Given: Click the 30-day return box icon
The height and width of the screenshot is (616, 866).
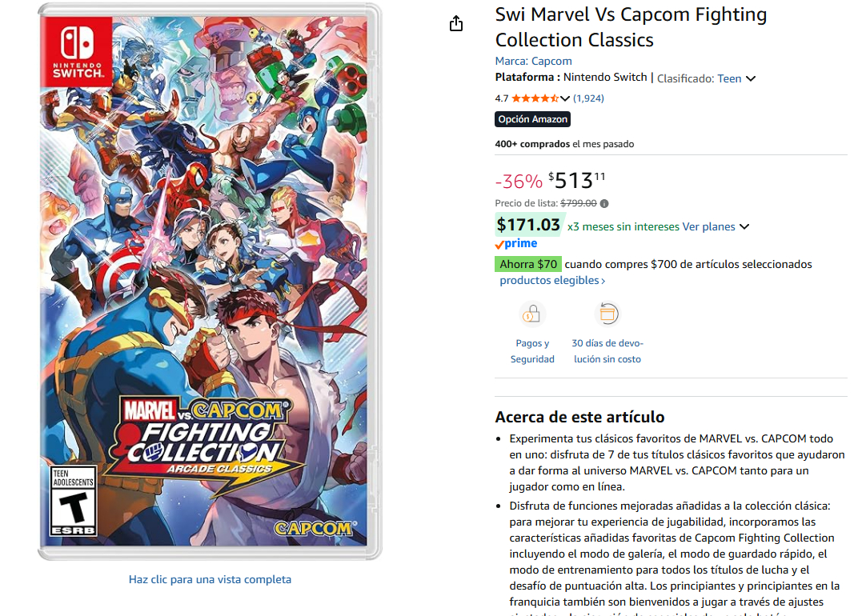Looking at the screenshot, I should pyautogui.click(x=607, y=314).
